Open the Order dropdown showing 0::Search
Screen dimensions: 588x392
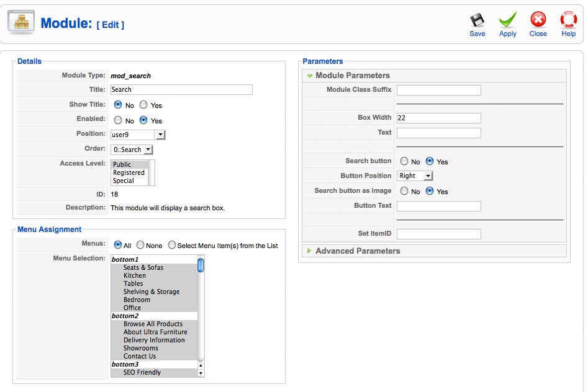(132, 149)
